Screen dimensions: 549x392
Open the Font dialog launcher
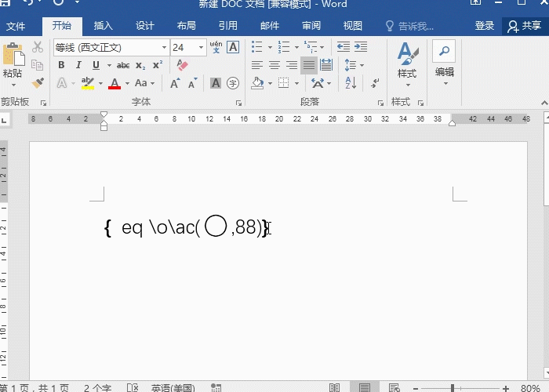click(x=238, y=103)
